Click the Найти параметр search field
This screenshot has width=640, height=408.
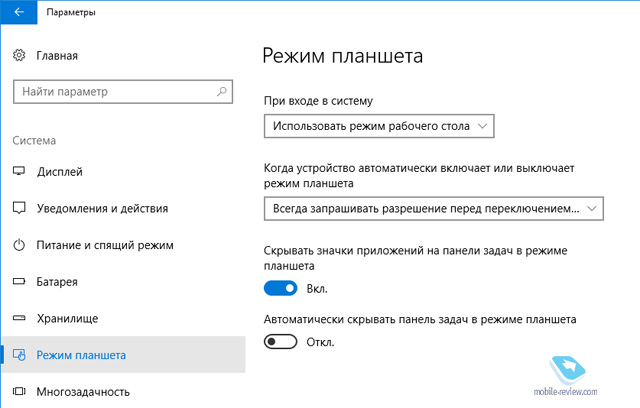[x=123, y=92]
